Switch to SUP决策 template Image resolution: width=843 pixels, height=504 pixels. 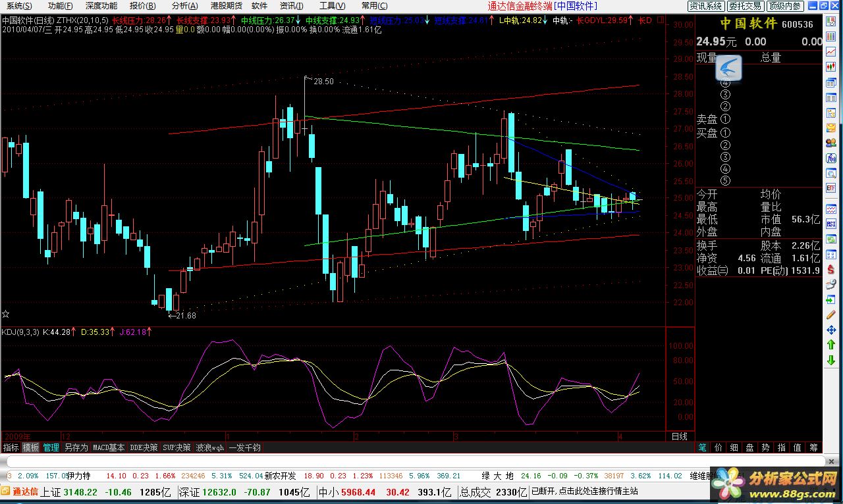coord(177,447)
